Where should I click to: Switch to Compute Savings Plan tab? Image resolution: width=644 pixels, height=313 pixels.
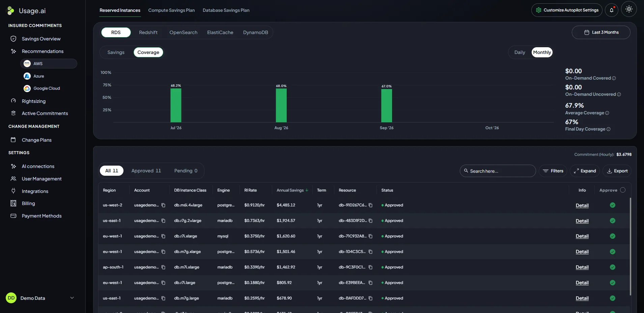[x=171, y=10]
